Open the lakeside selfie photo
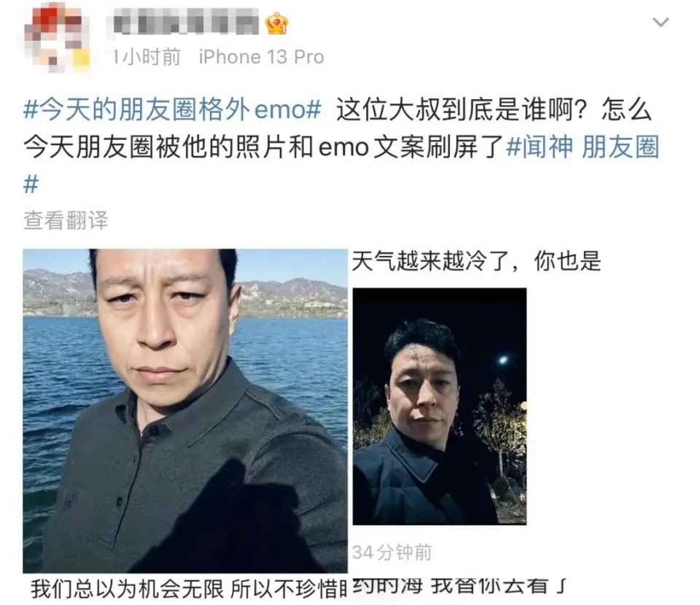Screen dimensions: 700x605 (x=185, y=411)
